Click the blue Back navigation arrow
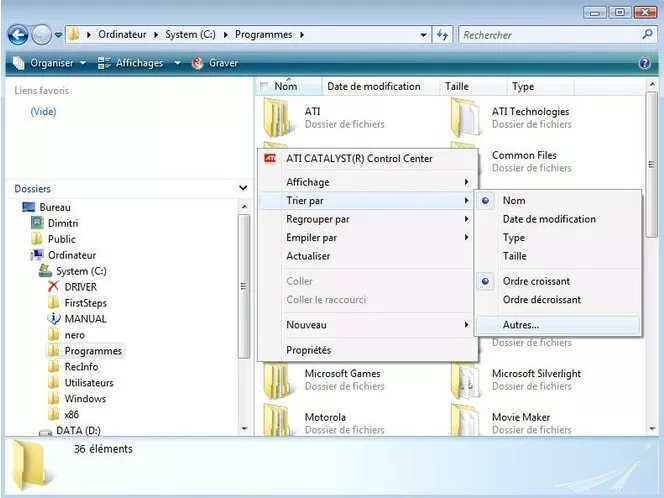 (17, 35)
